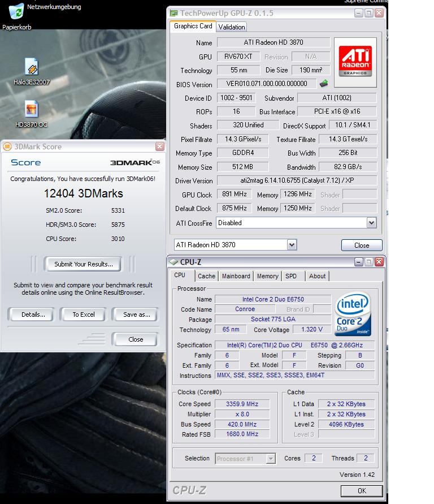This screenshot has height=504, width=434.
Task: Select GPU-Z Graphics Card tab
Action: tap(193, 26)
